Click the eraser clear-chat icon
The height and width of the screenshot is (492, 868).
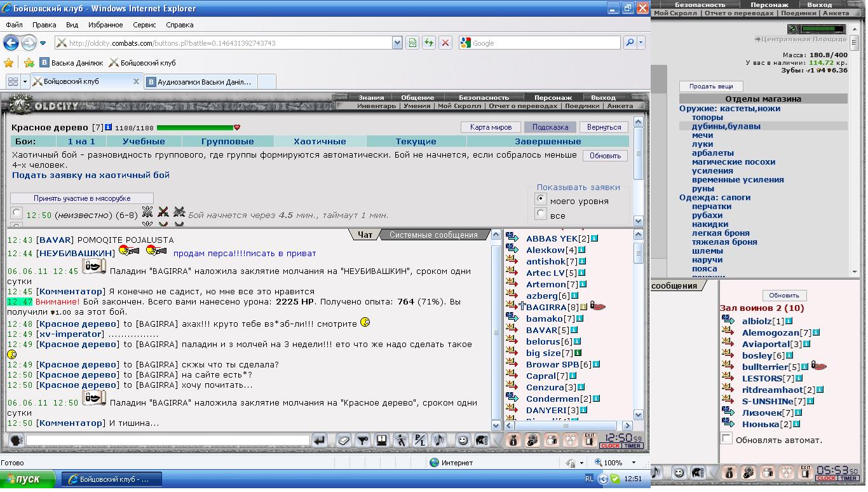pos(343,440)
